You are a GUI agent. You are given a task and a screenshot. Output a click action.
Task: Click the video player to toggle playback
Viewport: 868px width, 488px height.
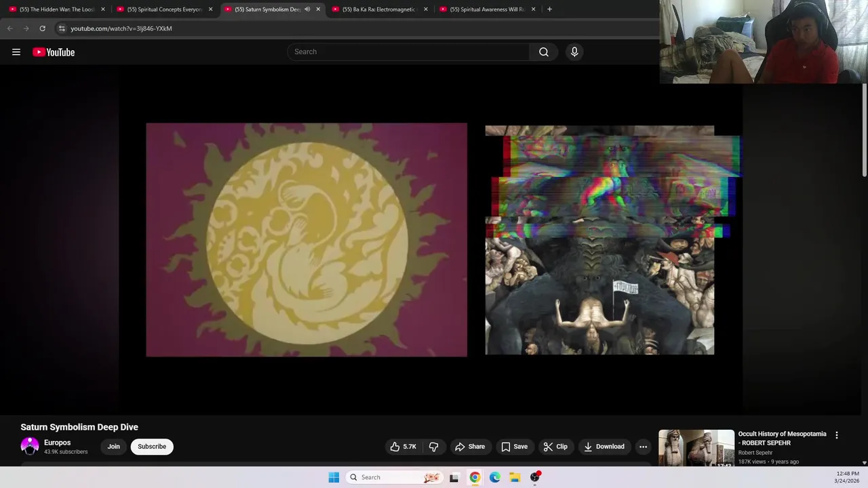click(431, 239)
